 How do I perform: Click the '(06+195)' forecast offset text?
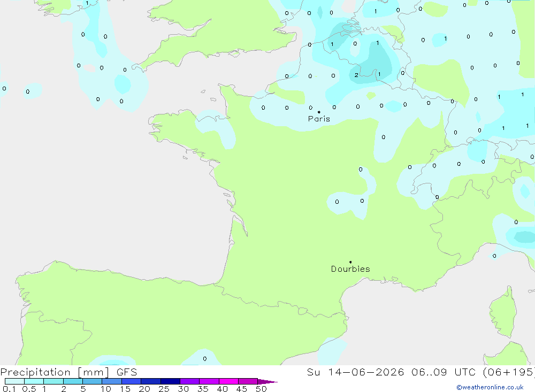509,372
